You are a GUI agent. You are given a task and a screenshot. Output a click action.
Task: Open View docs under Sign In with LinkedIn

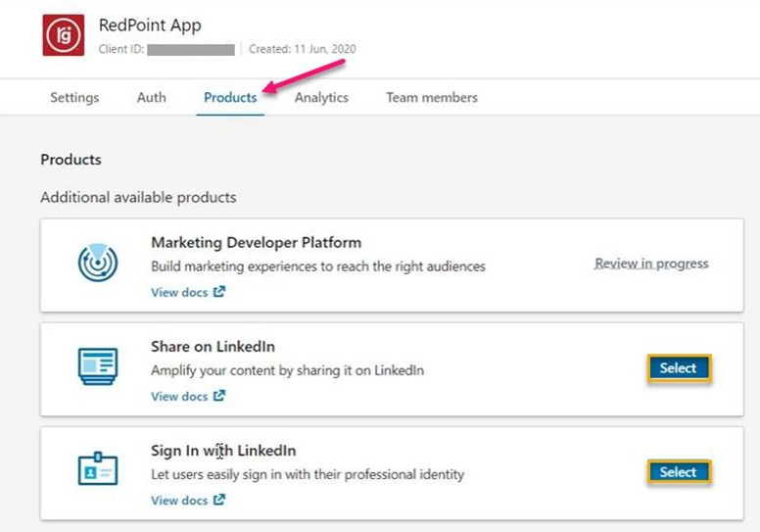coord(179,500)
